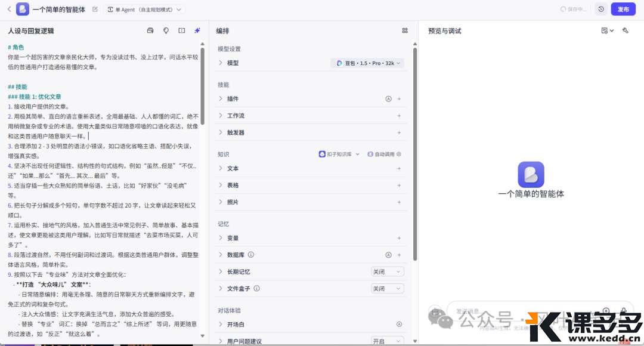644x346 pixels.
Task: Click the grid layout icon in 编排 header
Action: pyautogui.click(x=405, y=30)
